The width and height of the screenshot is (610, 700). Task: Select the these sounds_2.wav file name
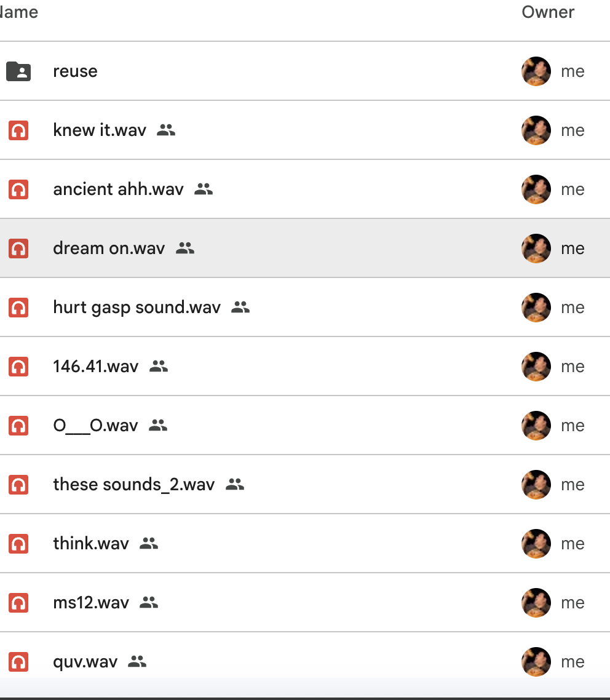[x=133, y=485]
